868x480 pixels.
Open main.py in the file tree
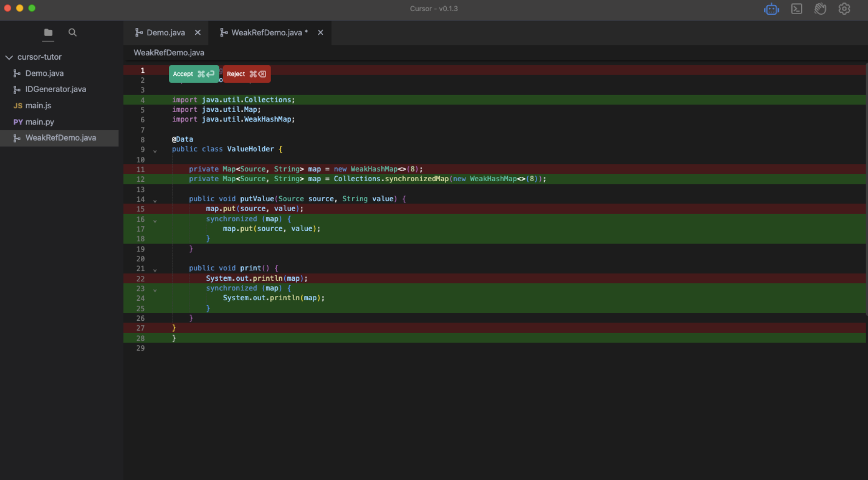pos(40,121)
